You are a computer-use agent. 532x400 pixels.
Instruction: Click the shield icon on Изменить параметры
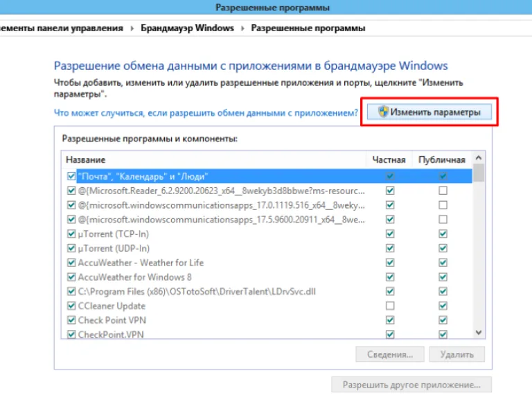tap(383, 112)
